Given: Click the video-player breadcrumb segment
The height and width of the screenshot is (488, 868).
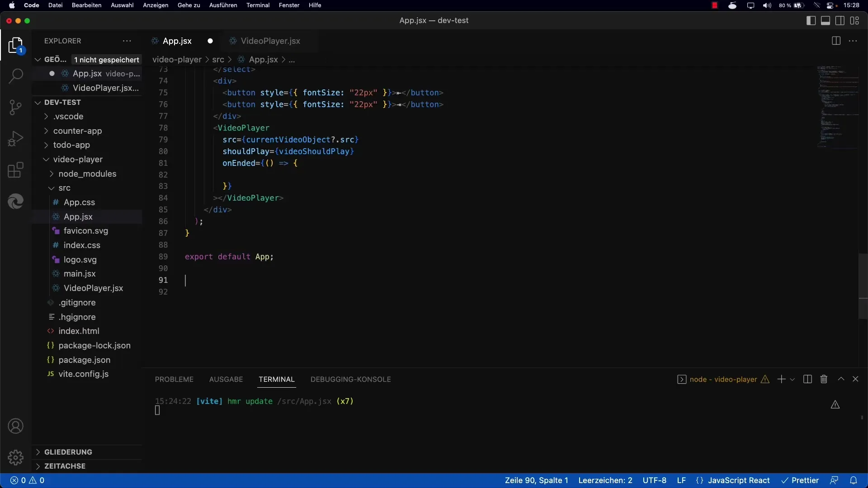Looking at the screenshot, I should click(177, 59).
